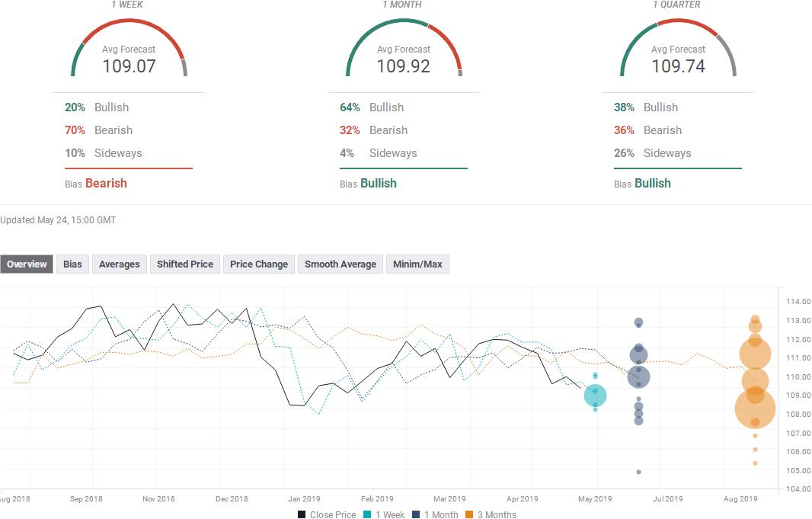Show the Shifted Price view

pyautogui.click(x=184, y=264)
